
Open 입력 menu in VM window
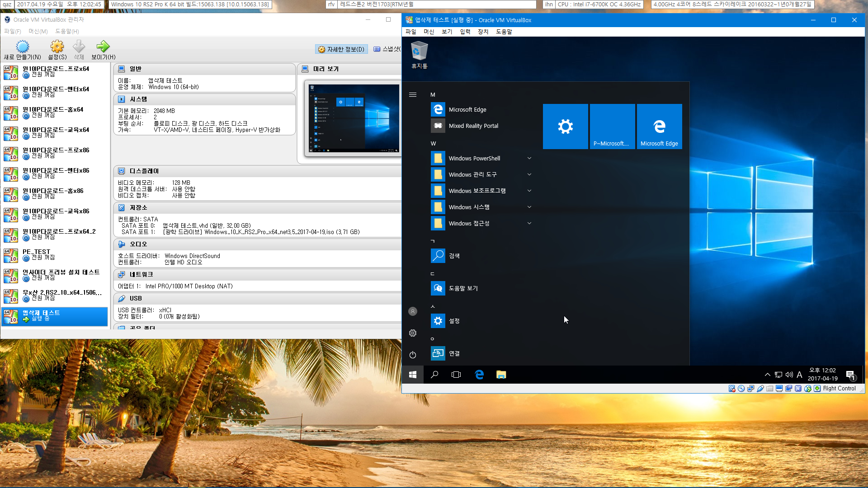pyautogui.click(x=465, y=32)
